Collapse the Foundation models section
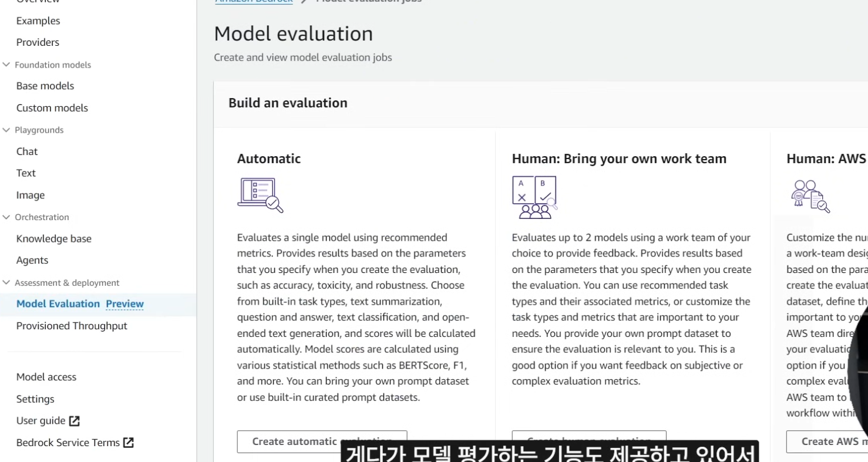 click(6, 65)
